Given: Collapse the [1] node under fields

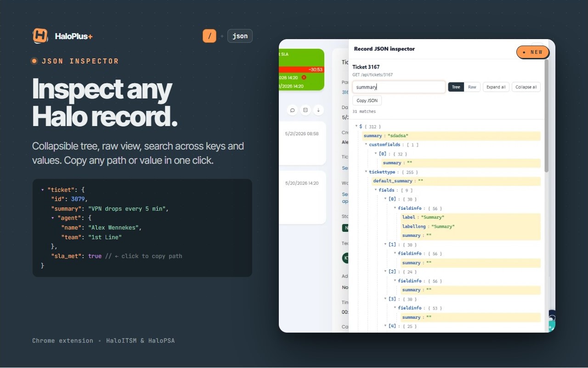Looking at the screenshot, I should tap(385, 244).
